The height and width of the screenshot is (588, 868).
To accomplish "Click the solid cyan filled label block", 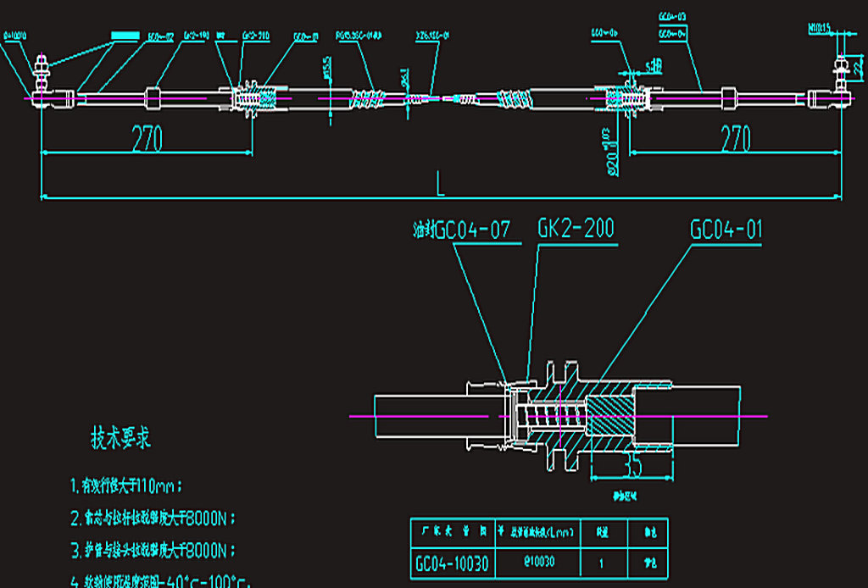I will (x=125, y=36).
